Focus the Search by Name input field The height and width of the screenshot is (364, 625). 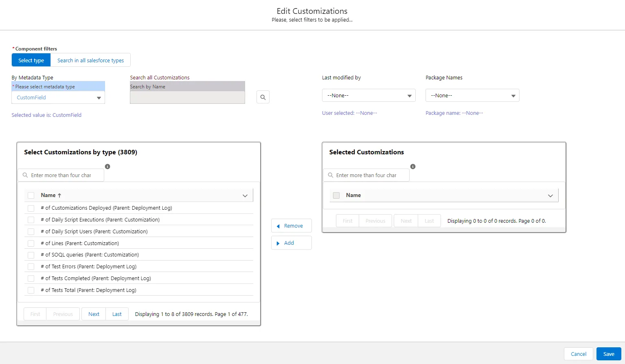[x=187, y=97]
